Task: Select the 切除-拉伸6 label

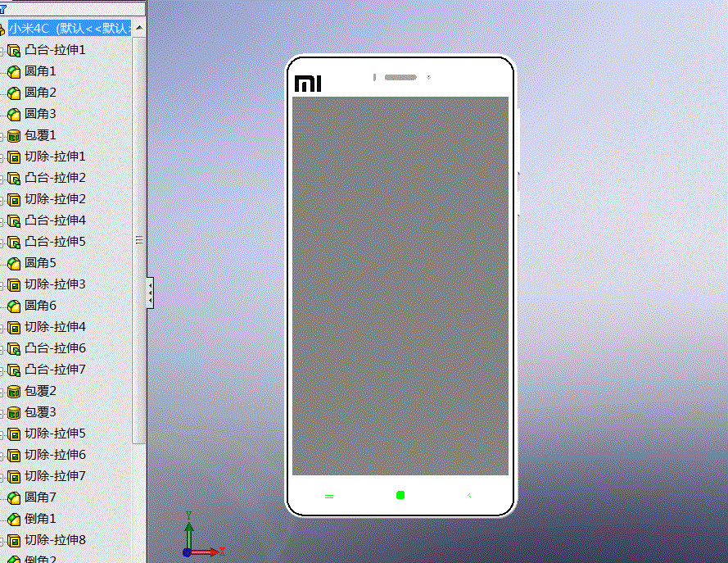Action: 55,455
